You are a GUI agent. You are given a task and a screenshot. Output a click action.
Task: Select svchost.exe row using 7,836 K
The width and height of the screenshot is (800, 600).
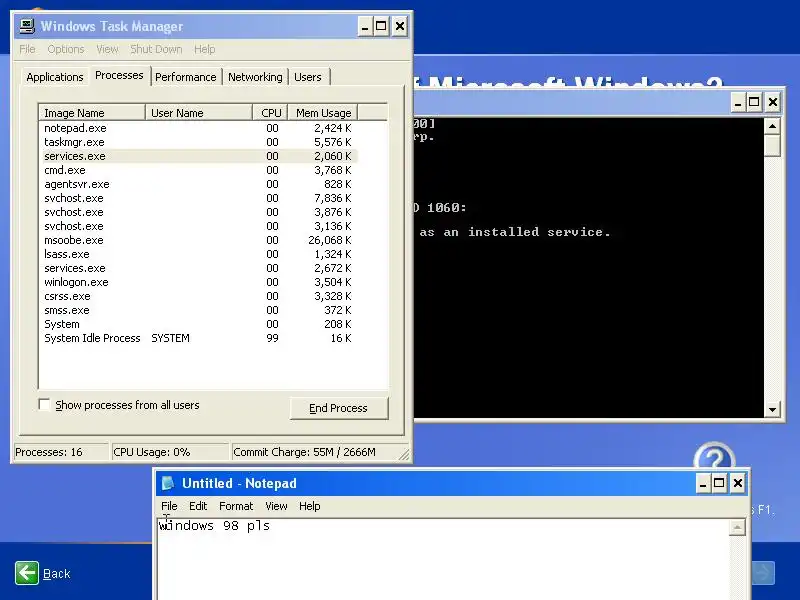point(198,198)
